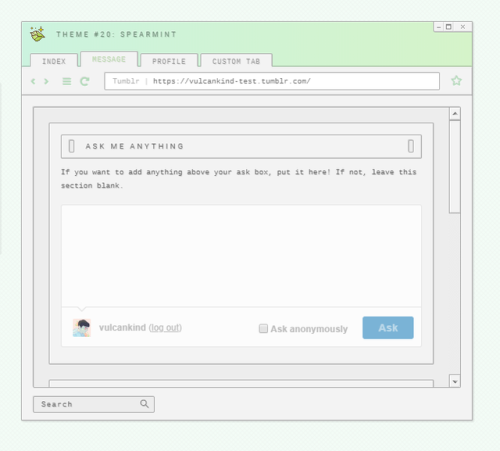Enable the Ask anonymously checkbox
Viewport: 500px width, 451px height.
coord(263,329)
